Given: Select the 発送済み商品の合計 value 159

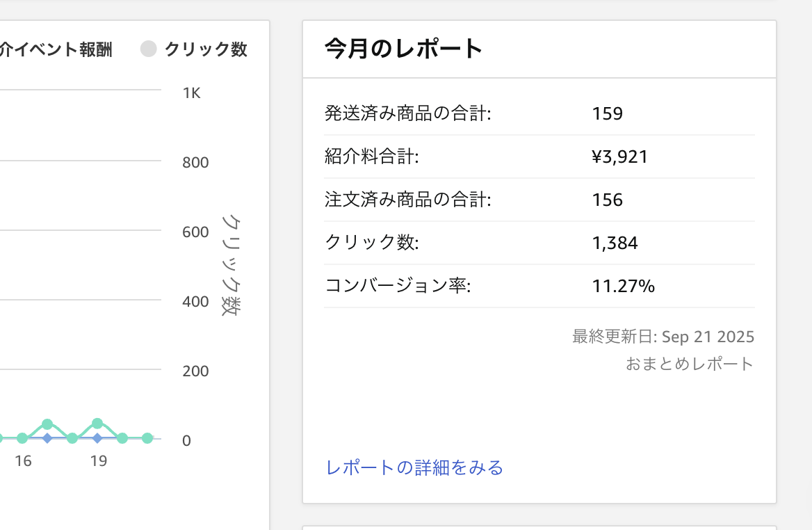Looking at the screenshot, I should pos(608,113).
